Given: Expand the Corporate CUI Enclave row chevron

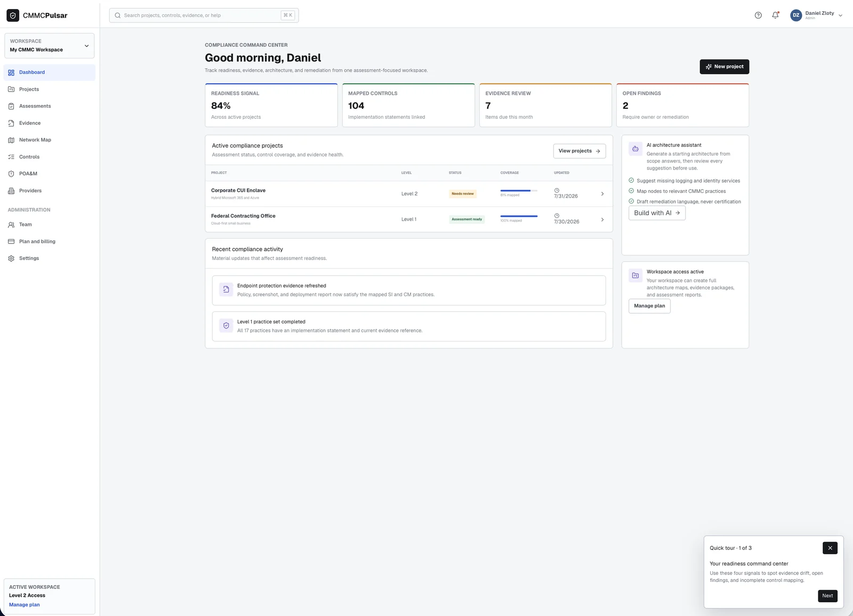Looking at the screenshot, I should (602, 194).
